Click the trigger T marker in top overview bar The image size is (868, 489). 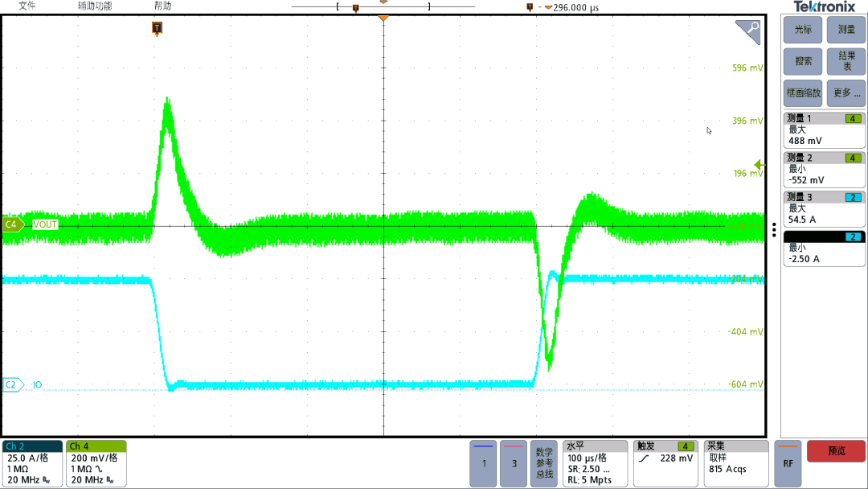click(355, 8)
